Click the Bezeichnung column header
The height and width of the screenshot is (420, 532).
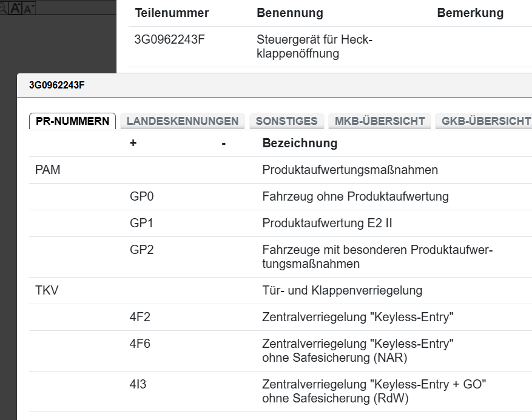[x=300, y=143]
